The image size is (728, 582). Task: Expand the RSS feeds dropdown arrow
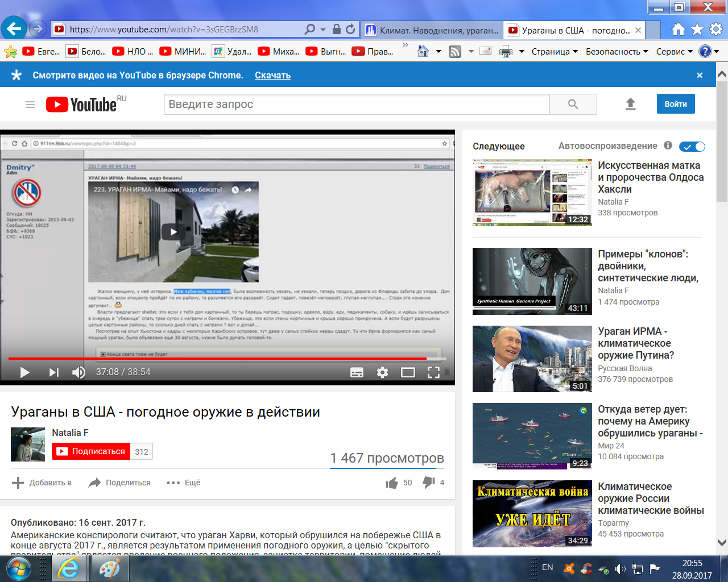click(x=471, y=52)
